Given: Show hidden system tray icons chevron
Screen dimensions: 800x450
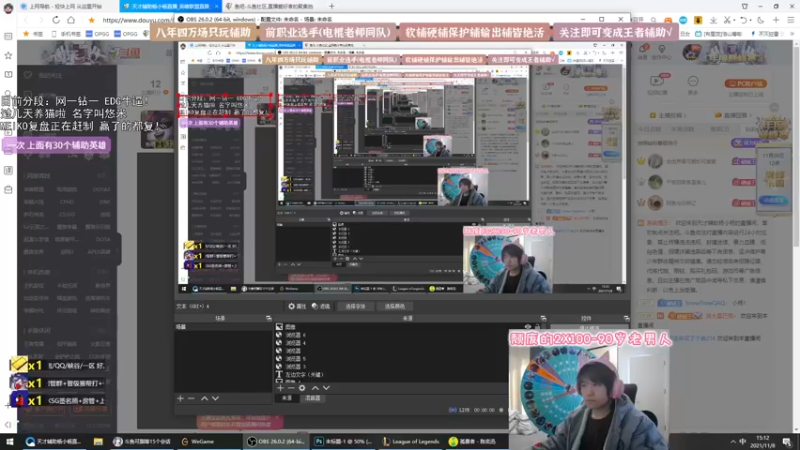Looking at the screenshot, I should pyautogui.click(x=733, y=441).
